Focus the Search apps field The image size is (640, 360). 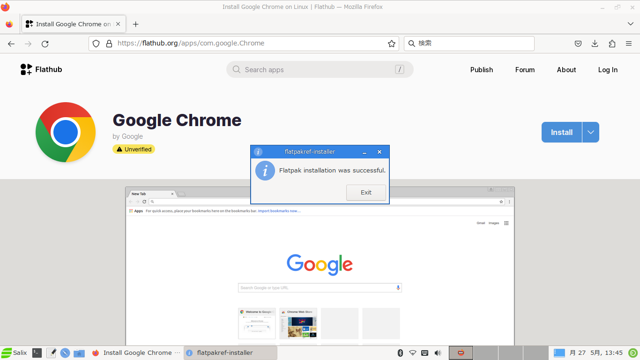[x=320, y=69]
